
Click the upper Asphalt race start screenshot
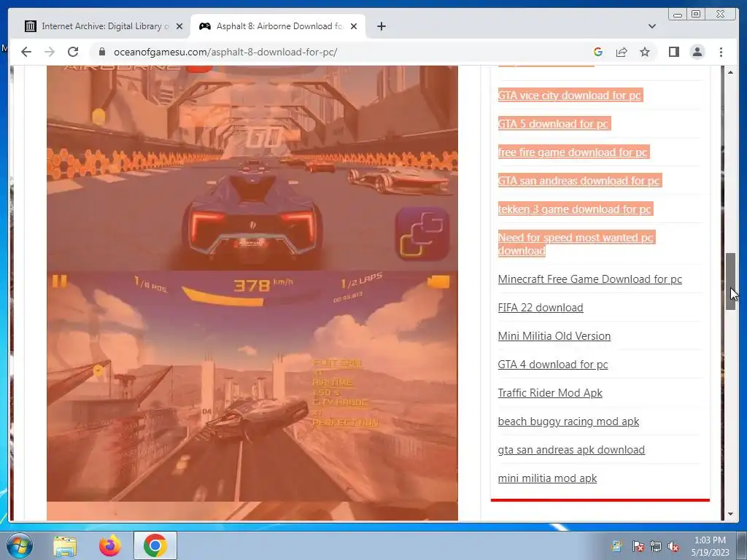252,168
